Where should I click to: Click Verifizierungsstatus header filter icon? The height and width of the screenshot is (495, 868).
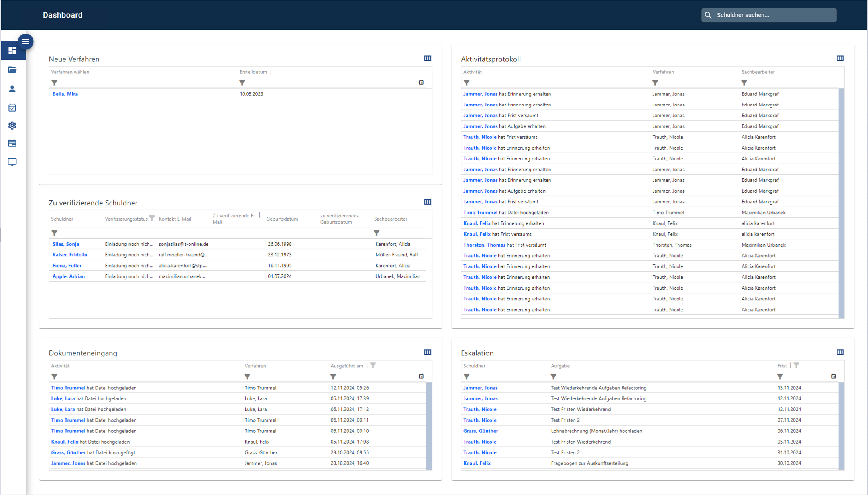click(152, 218)
